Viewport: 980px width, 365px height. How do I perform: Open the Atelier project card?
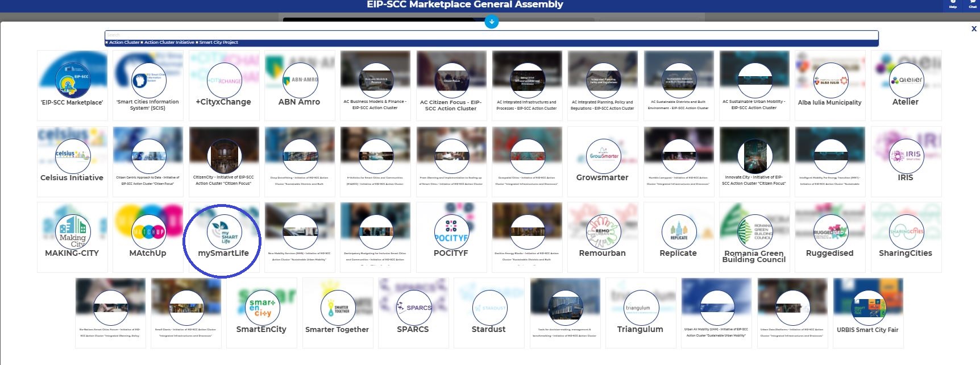click(906, 85)
